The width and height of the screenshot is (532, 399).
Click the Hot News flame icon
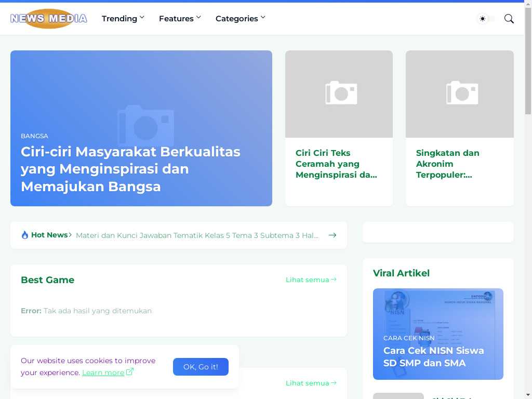25,235
